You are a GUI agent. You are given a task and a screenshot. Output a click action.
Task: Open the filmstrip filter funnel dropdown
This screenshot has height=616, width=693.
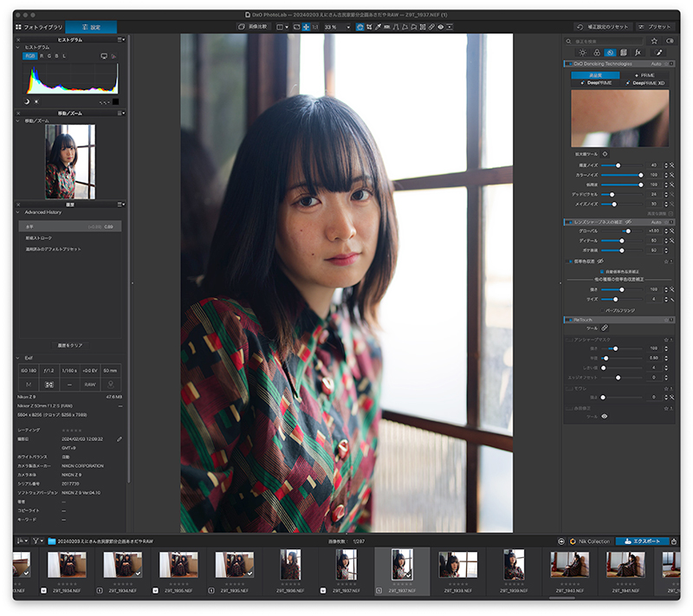tap(37, 541)
